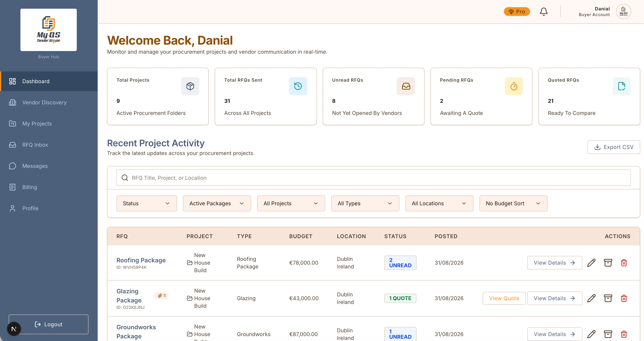644x341 pixels.
Task: Expand the No Budget Sort dropdown
Action: pos(513,204)
